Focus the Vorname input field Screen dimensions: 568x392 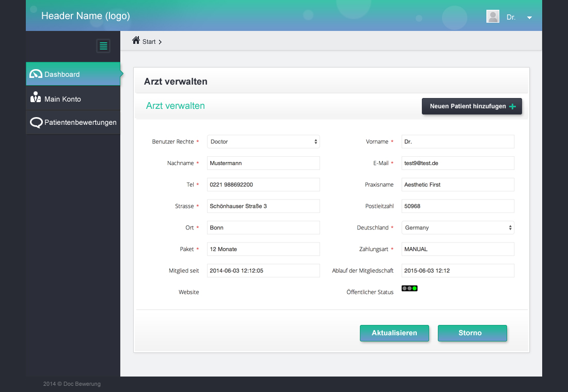tap(458, 141)
